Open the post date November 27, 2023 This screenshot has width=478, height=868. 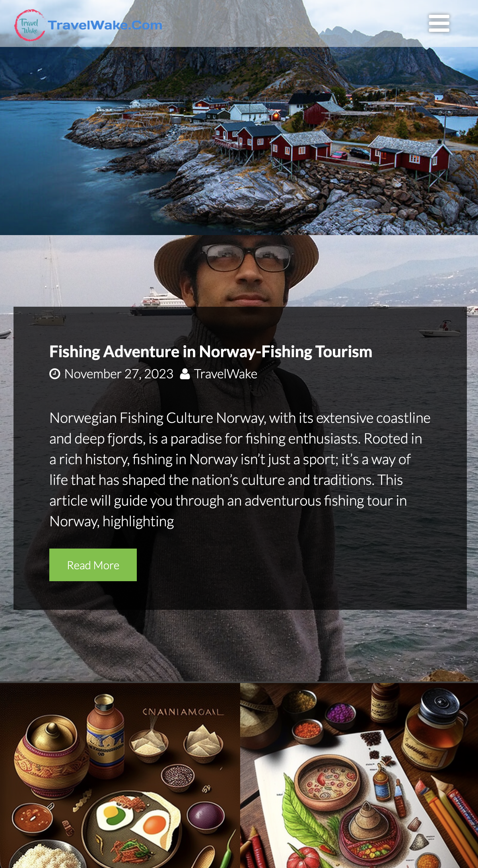pyautogui.click(x=119, y=374)
